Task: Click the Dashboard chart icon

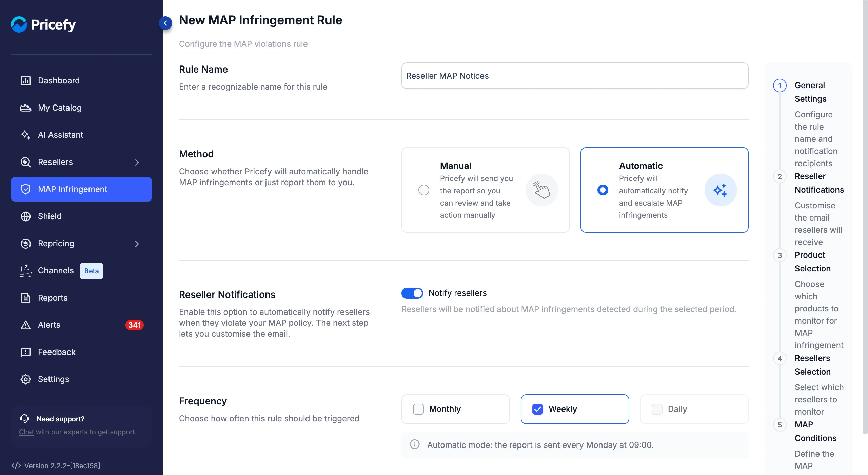Action: [26, 81]
